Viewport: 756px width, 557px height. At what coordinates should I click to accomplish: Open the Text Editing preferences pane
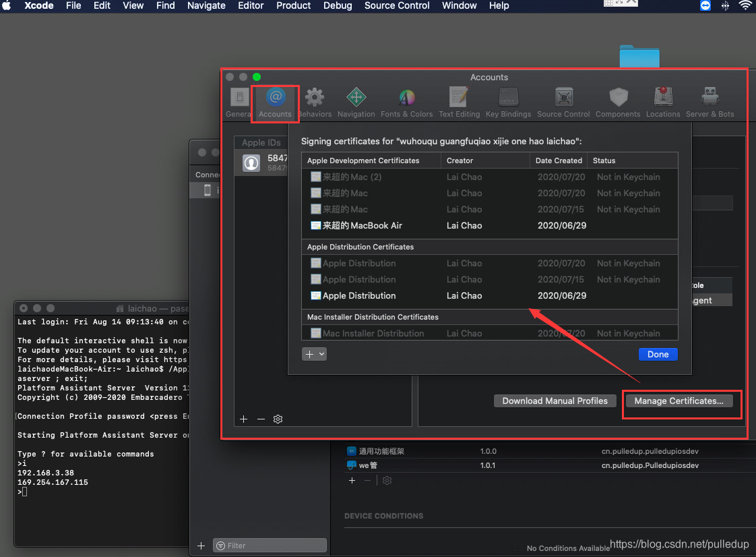[x=459, y=102]
